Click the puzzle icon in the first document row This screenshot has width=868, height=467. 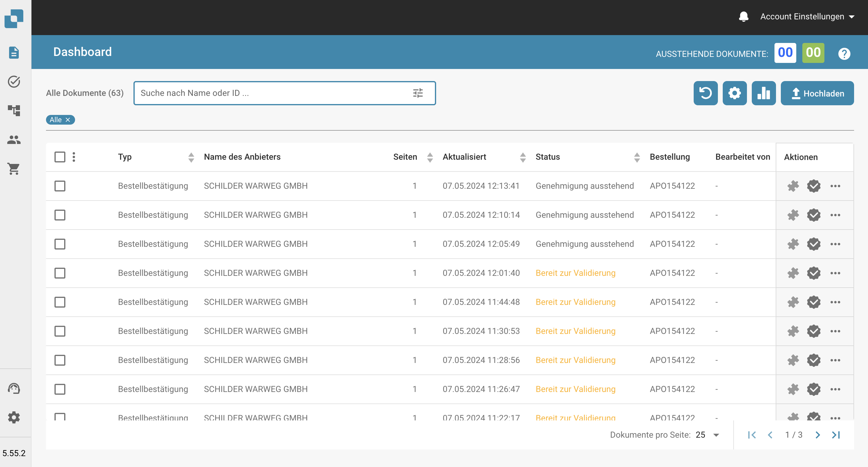(x=793, y=186)
